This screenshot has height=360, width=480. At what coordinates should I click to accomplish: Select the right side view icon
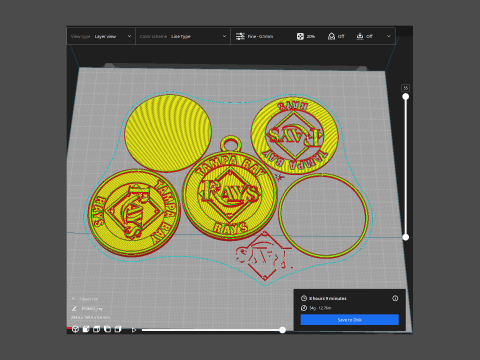coord(118,329)
